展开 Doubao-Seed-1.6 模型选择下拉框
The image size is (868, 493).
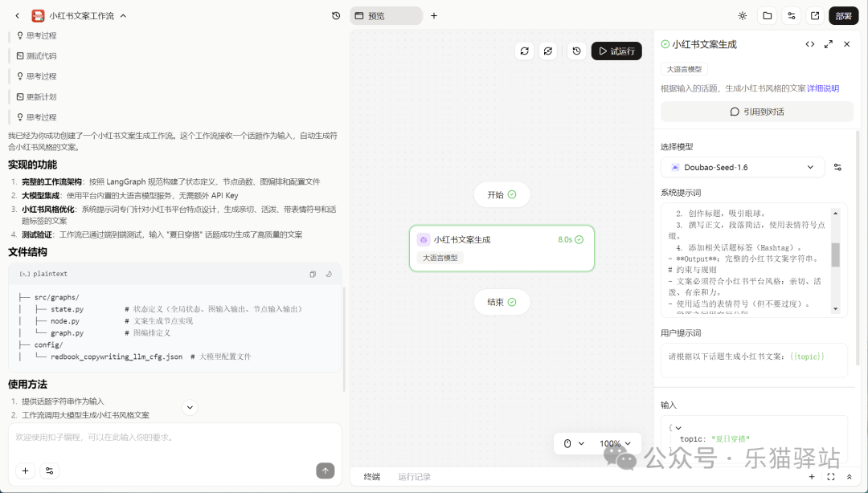coord(742,167)
